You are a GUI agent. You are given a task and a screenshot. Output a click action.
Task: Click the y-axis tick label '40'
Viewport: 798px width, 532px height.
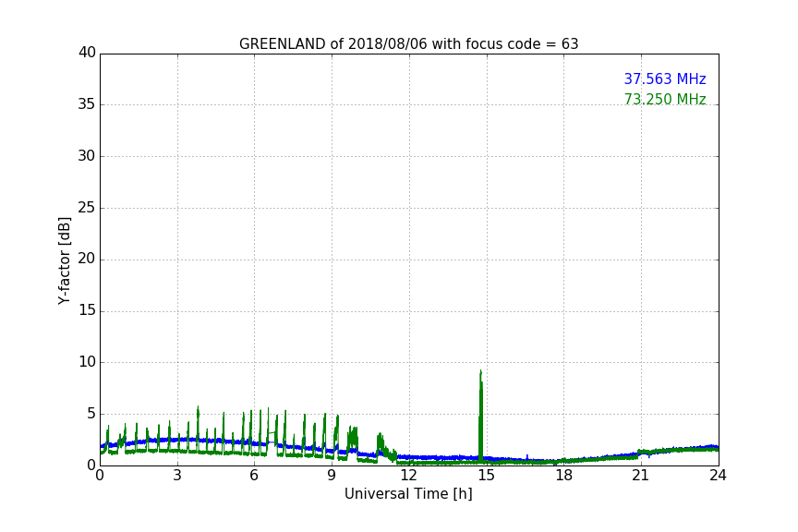coord(87,53)
